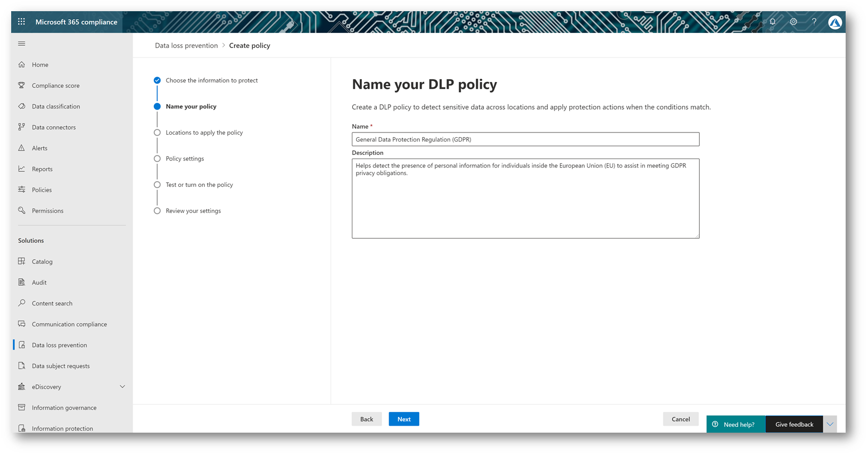868x455 pixels.
Task: Select the 'Policy settings' step circle
Action: 157,159
